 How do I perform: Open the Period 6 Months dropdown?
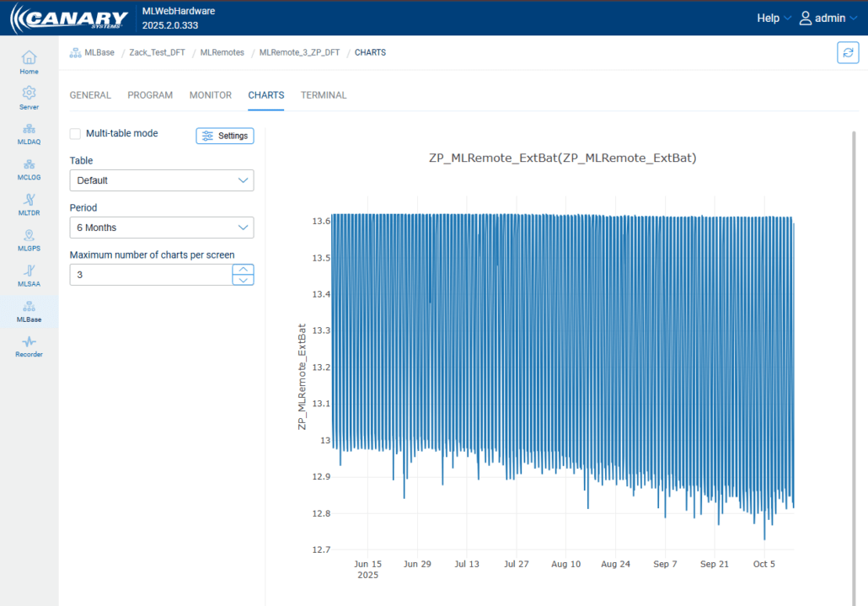coord(161,228)
